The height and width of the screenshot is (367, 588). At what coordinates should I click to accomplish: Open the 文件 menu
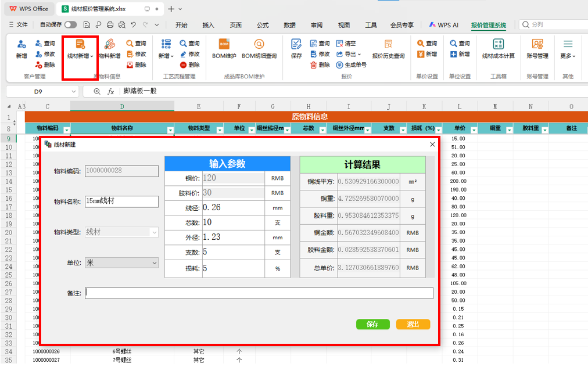coord(19,25)
